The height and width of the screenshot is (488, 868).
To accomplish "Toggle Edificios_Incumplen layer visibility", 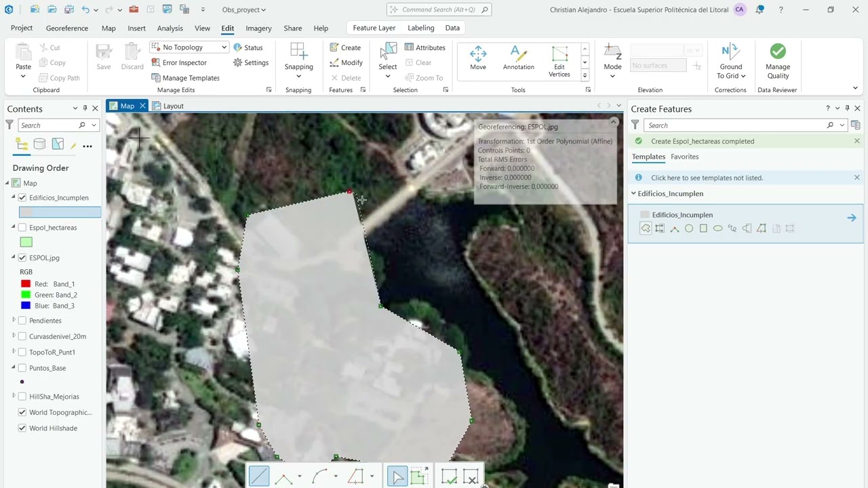I will click(22, 198).
